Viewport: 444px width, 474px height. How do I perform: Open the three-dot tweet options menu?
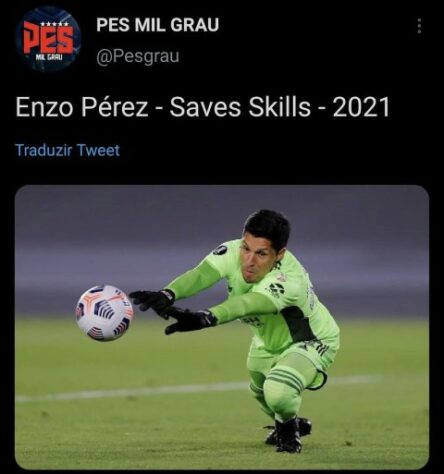point(419,26)
